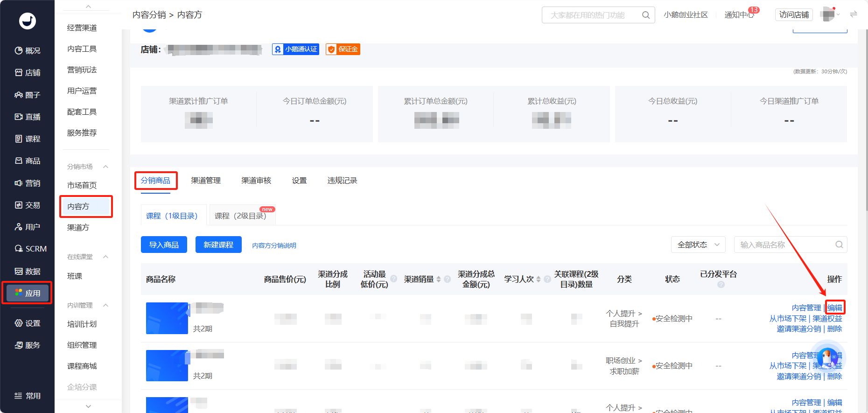Collapse the 内训管理 sidebar section
868x413 pixels.
[105, 305]
